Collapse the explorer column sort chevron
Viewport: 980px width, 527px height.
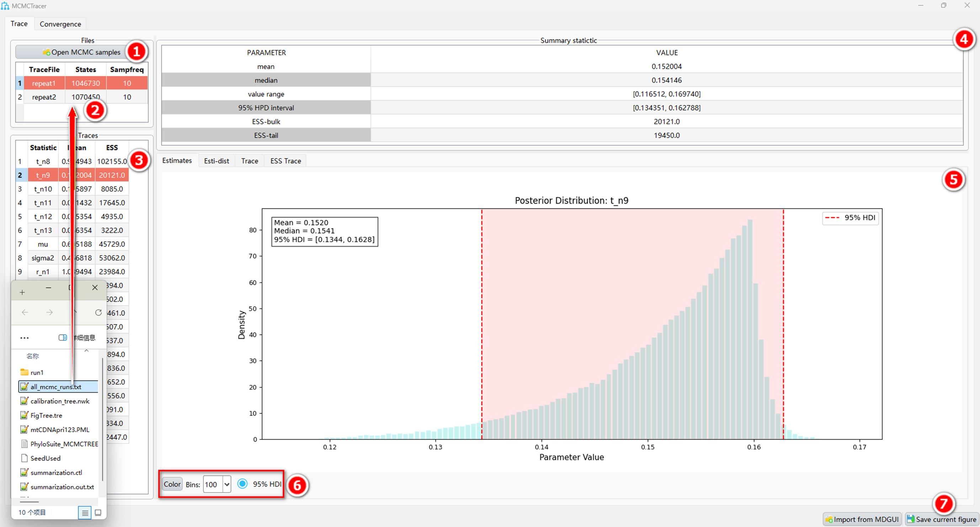pyautogui.click(x=86, y=351)
